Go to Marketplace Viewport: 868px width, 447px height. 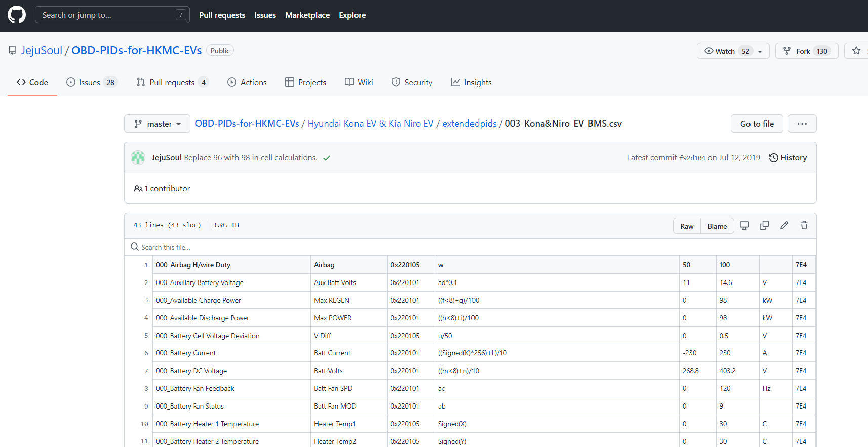point(307,15)
